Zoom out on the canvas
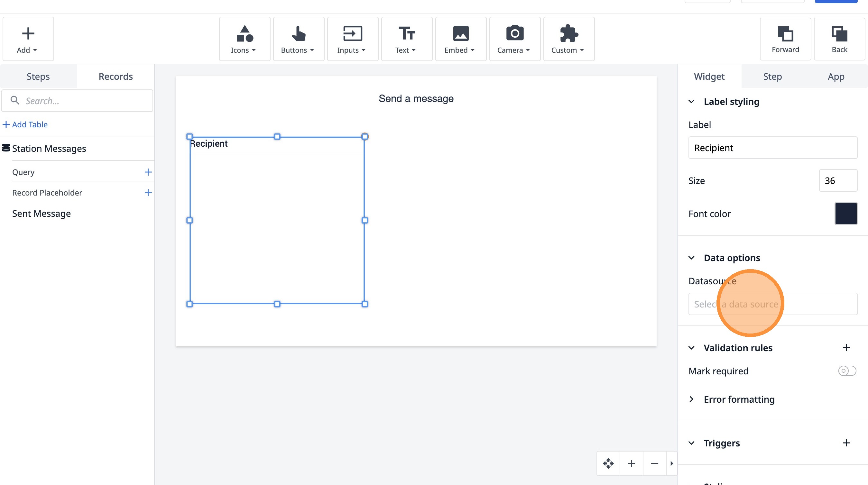 pos(654,463)
